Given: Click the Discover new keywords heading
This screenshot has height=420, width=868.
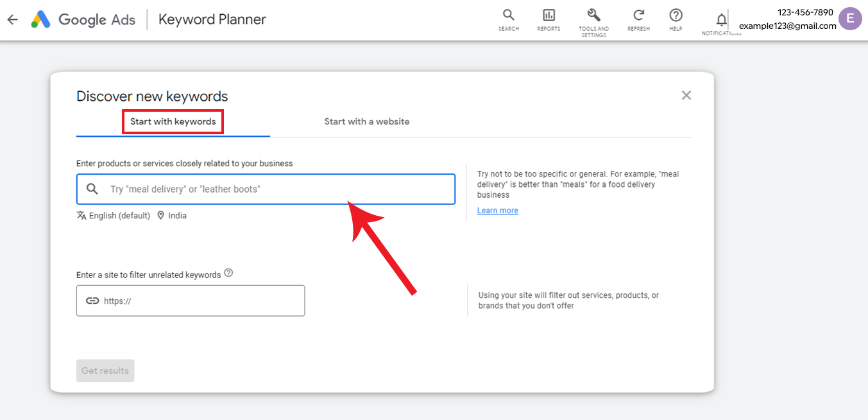Looking at the screenshot, I should pos(152,96).
